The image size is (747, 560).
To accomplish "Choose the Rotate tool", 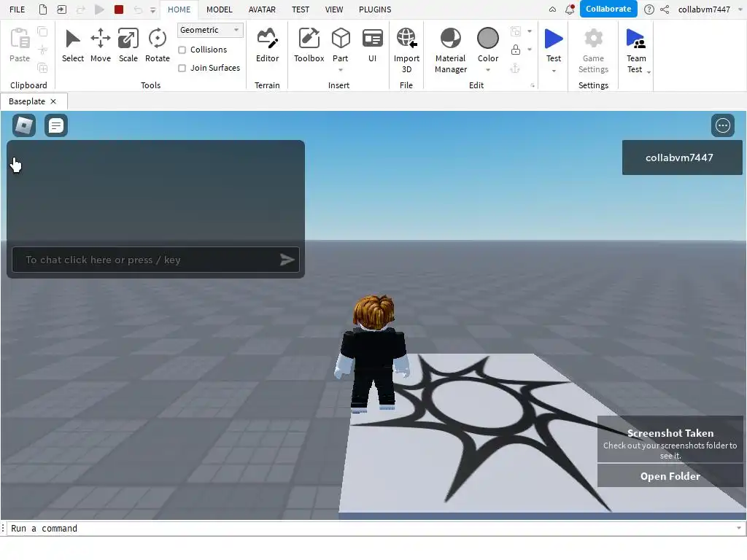I will (x=158, y=45).
